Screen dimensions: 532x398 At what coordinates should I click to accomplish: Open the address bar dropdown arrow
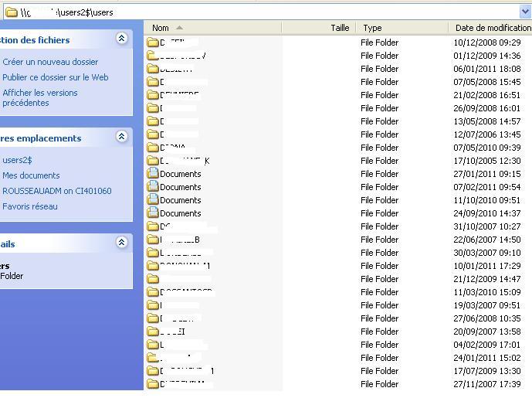click(526, 12)
